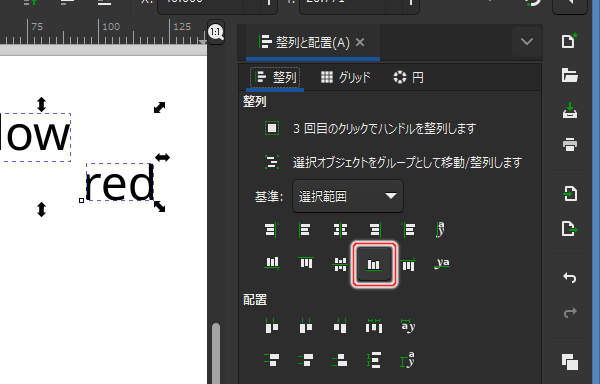Screen dimensions: 600x384
Task: Open a file with the folder icon
Action: [x=569, y=75]
